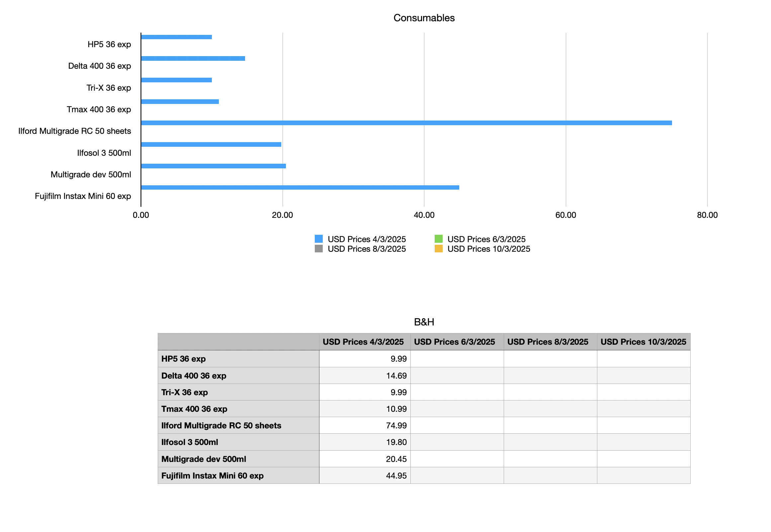Select the USD Prices 6/3/2025 column header
771x532 pixels.
pyautogui.click(x=457, y=342)
